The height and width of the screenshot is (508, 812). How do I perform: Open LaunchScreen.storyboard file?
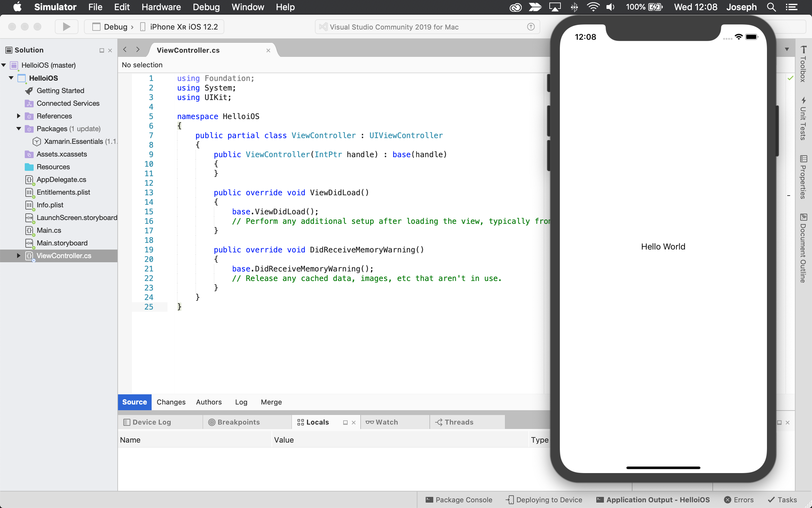(77, 218)
